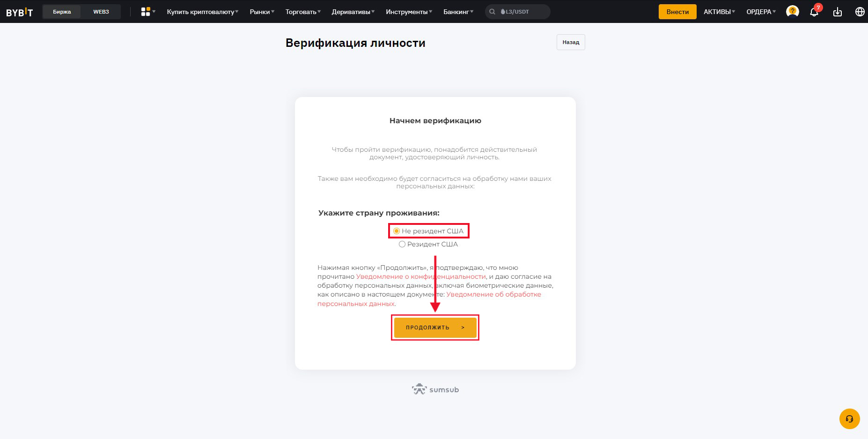868x439 pixels.
Task: Open support chat headset icon
Action: [x=849, y=419]
